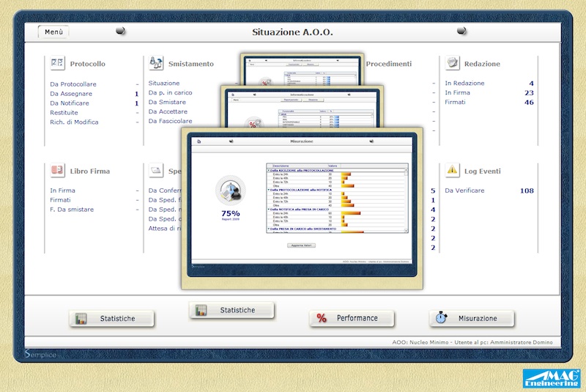The image size is (586, 392).
Task: Collapse 'Dalla NOTIFICA alla PRESA IN CARICO' group
Action: [x=269, y=210]
